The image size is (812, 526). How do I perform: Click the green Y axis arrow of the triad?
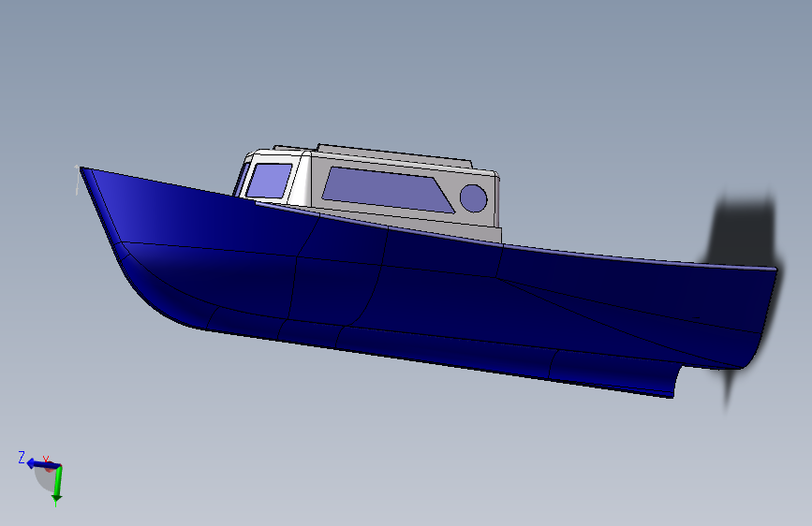(58, 484)
